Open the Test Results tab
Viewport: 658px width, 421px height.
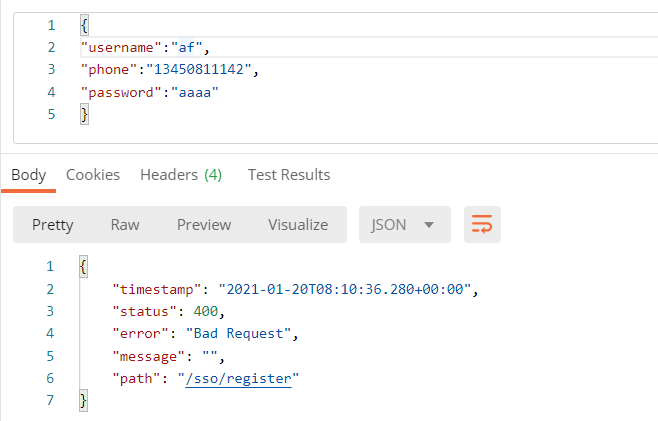point(289,175)
